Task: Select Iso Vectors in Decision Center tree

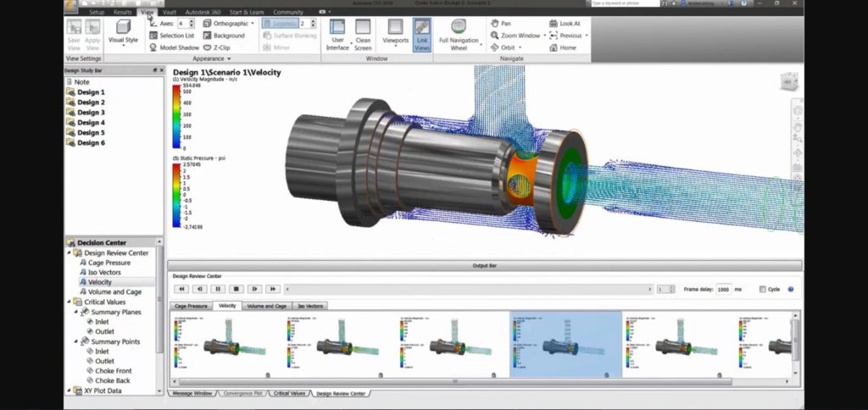Action: [x=104, y=272]
